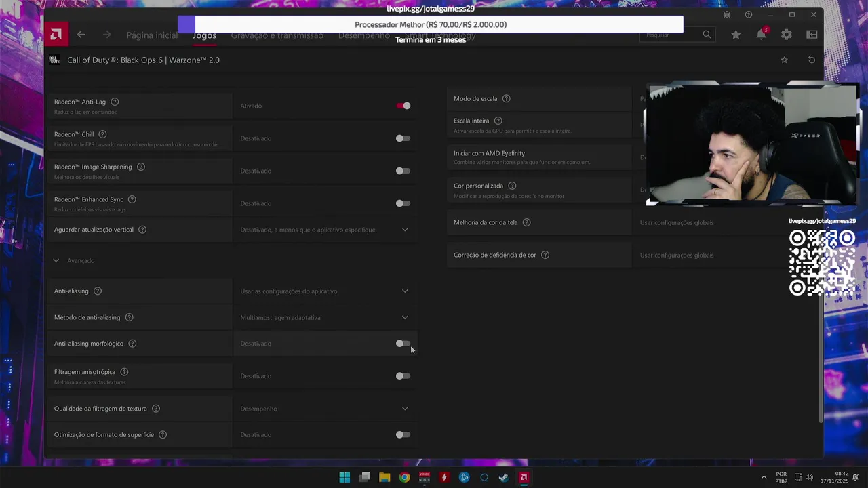Image resolution: width=868 pixels, height=488 pixels.
Task: Show help for Otimização de formato de superfície
Action: pyautogui.click(x=163, y=434)
